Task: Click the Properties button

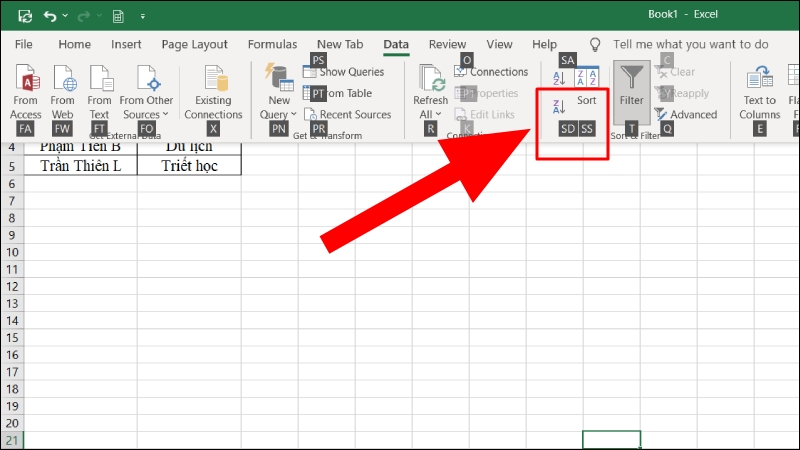Action: point(486,93)
